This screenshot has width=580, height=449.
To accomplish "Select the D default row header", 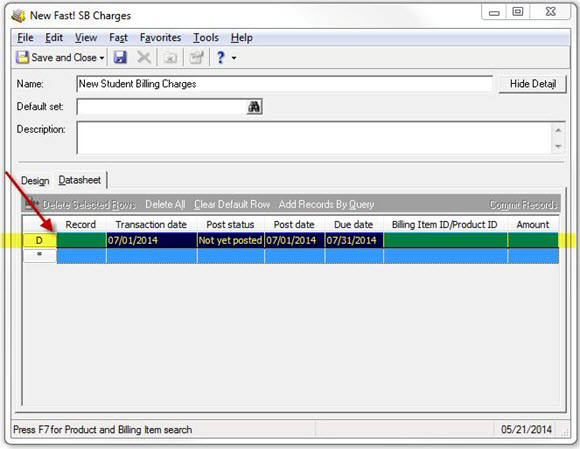I will (x=40, y=240).
